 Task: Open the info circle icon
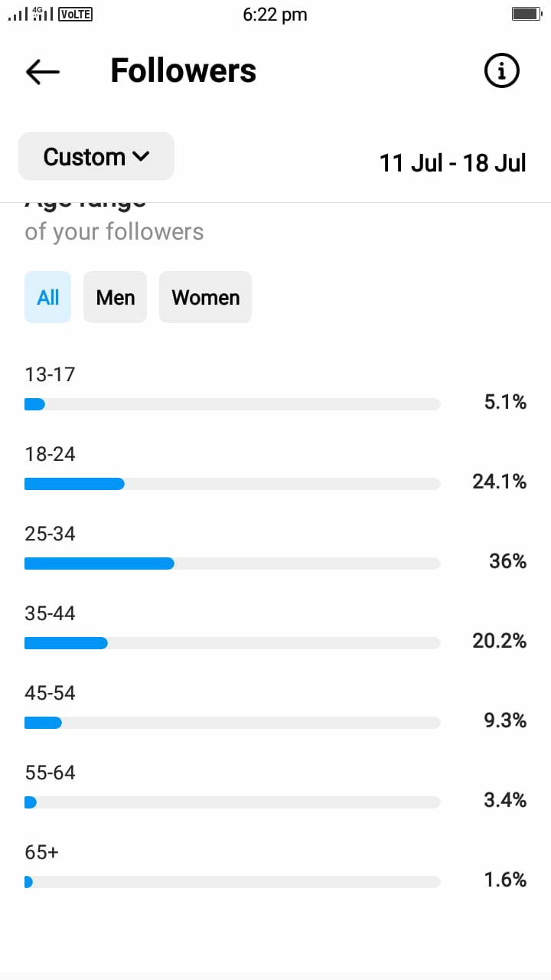click(502, 71)
